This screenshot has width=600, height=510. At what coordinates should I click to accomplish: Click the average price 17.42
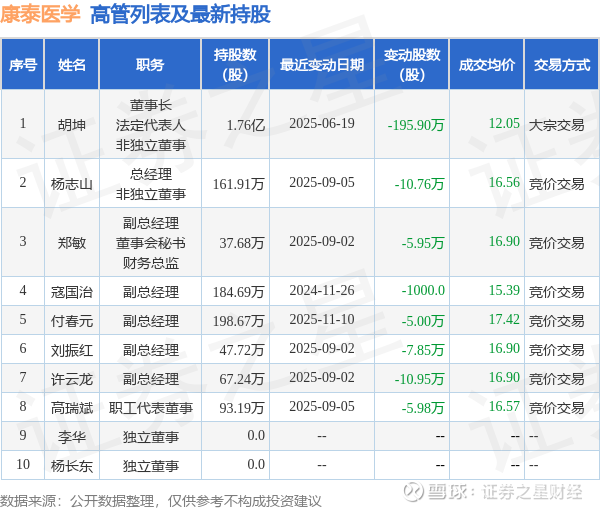pos(504,319)
